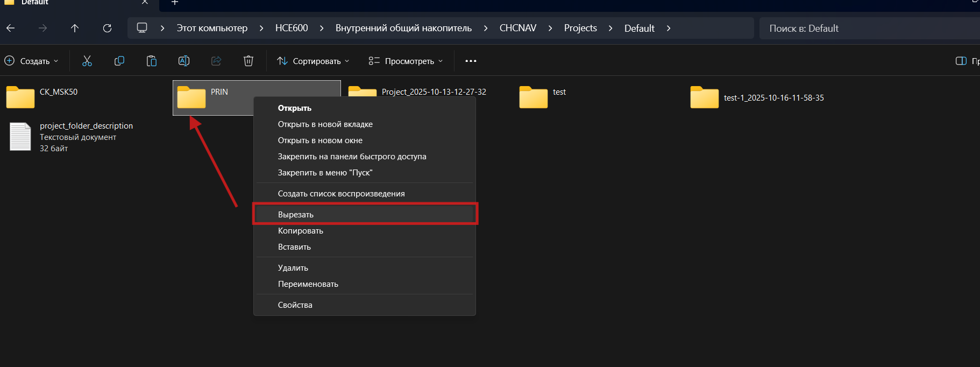Image resolution: width=980 pixels, height=367 pixels.
Task: Expand the chevron after Внутренний общий накопитель
Action: (x=486, y=28)
